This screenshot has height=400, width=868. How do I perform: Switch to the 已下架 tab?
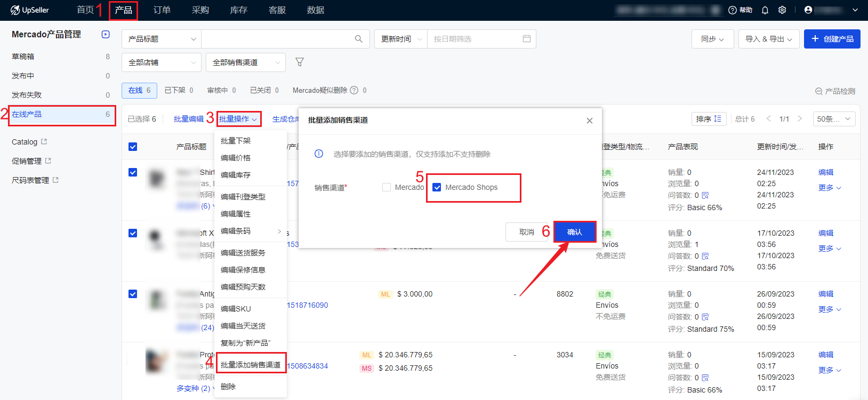(x=179, y=90)
